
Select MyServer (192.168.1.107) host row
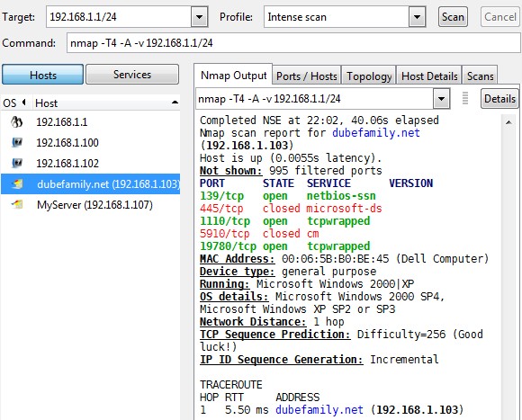91,204
